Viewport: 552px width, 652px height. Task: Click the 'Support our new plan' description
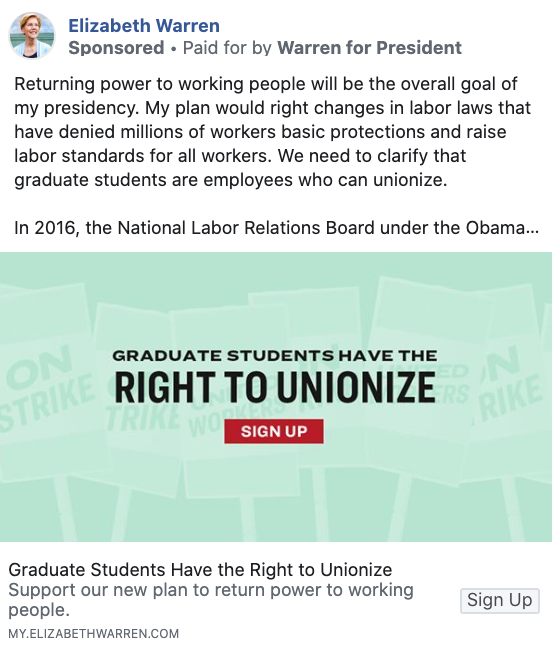pyautogui.click(x=211, y=600)
